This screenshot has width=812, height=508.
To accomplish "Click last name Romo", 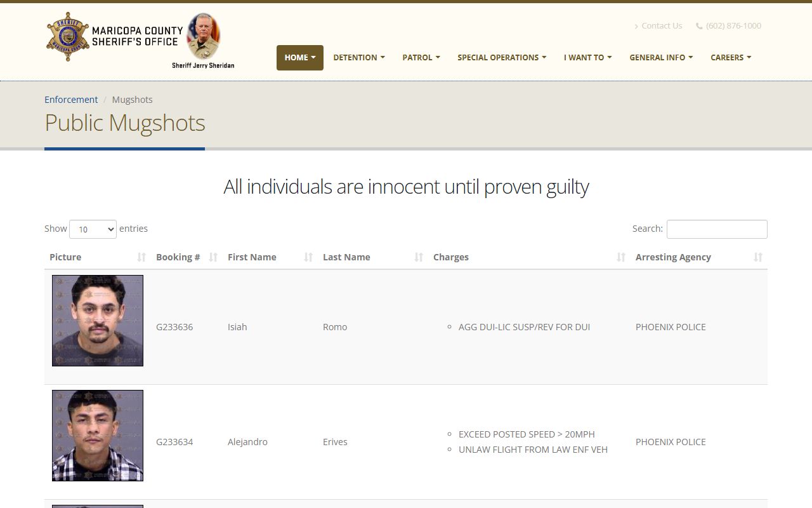I will (x=335, y=327).
